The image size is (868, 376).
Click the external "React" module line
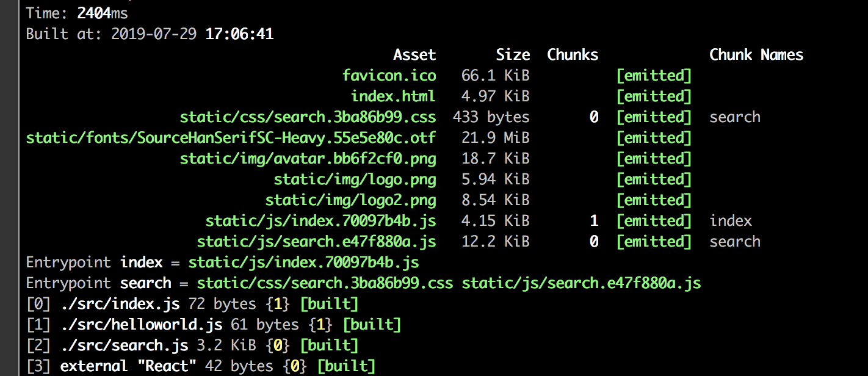(128, 366)
